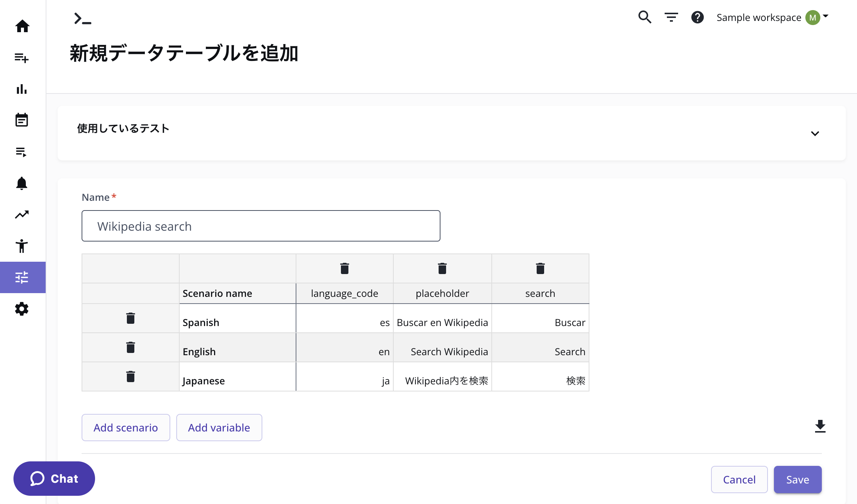Open the accessibility figure icon

click(x=22, y=246)
